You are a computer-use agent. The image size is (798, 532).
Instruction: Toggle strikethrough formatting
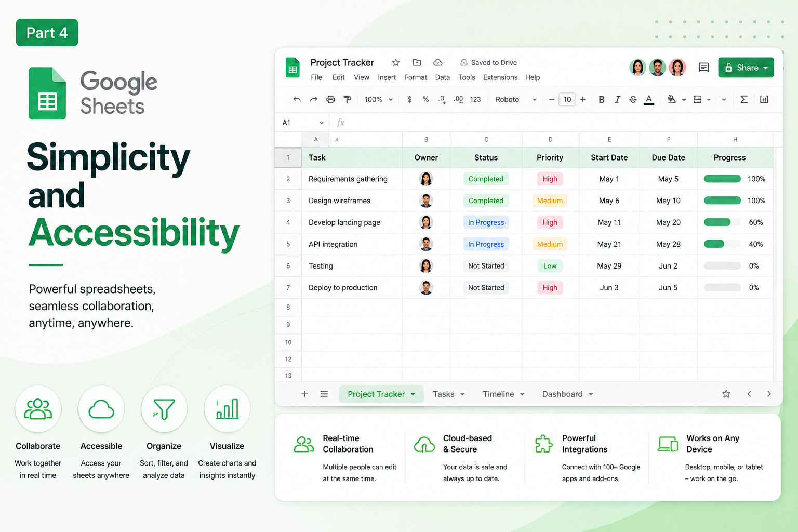(633, 99)
